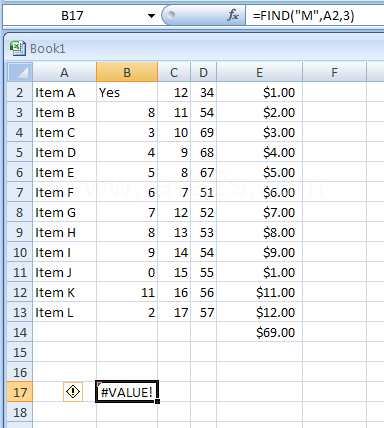Click the Excel workbook icon beside Book1
384x428 pixels.
tap(17, 48)
